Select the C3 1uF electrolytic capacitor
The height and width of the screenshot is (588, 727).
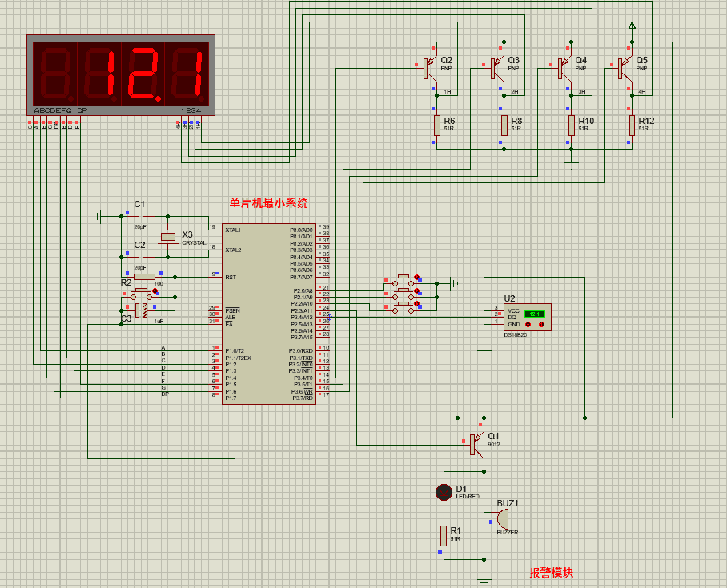[x=141, y=310]
